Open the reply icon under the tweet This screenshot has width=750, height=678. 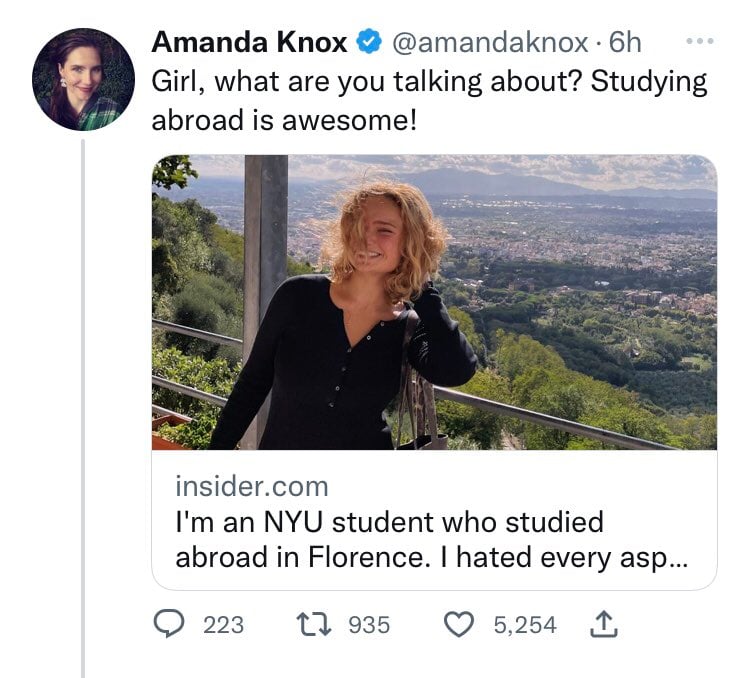coord(169,625)
